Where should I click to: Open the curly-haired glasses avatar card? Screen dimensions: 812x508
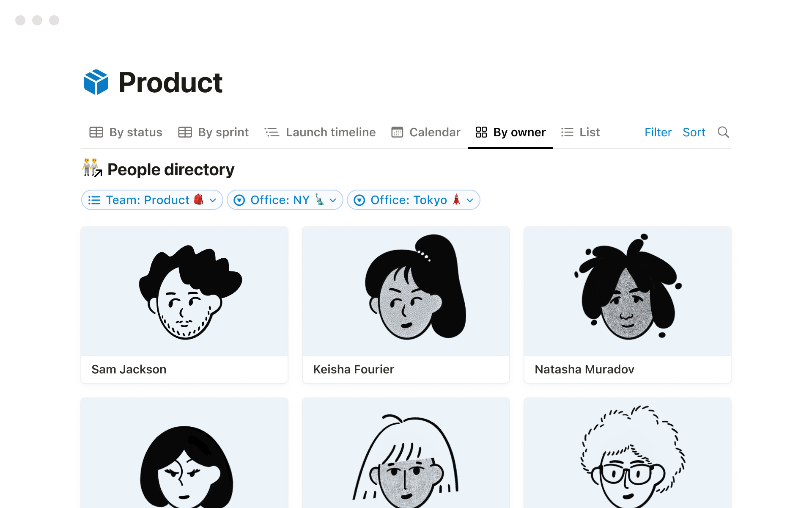627,453
